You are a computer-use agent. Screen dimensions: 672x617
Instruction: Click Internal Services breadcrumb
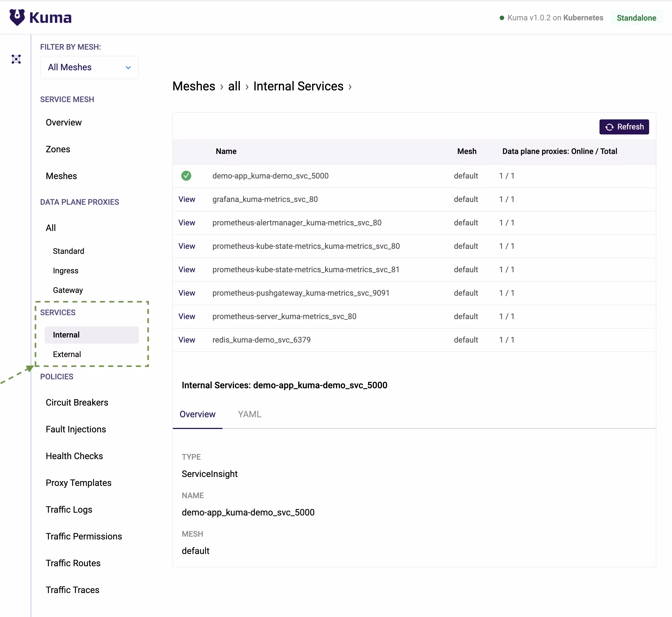(298, 86)
